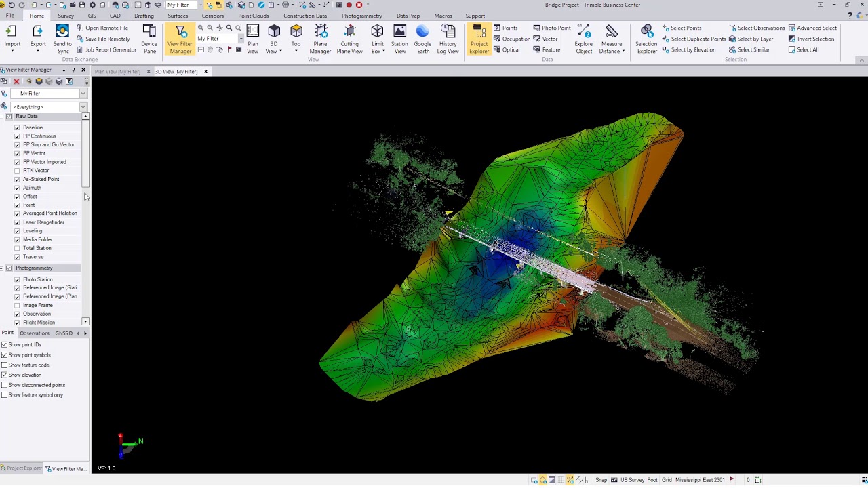Enable Show feature code checkbox
This screenshot has width=868, height=488.
pos(4,365)
